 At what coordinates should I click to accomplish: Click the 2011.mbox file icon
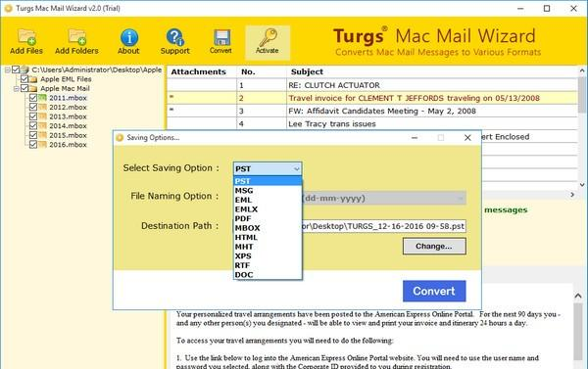coord(43,98)
